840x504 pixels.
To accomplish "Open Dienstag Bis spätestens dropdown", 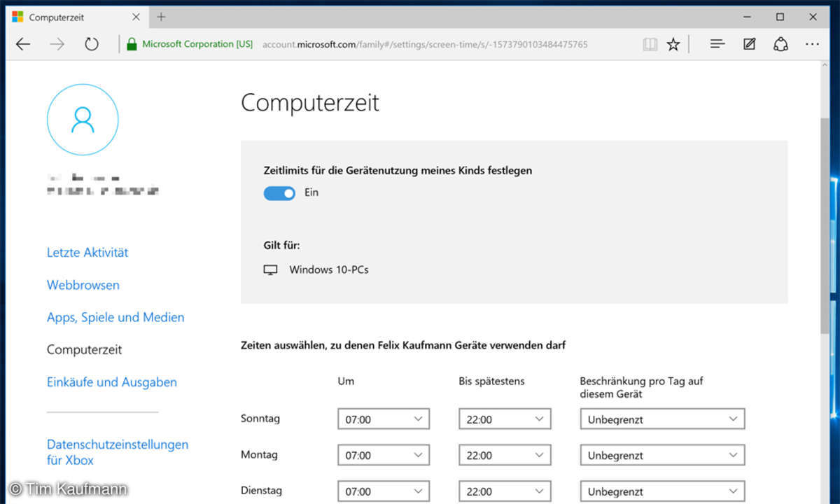I will [x=505, y=491].
